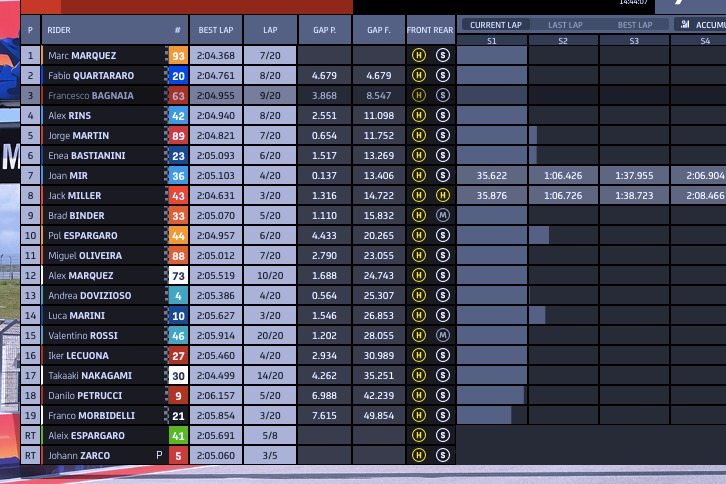The height and width of the screenshot is (484, 726).
Task: Click the FRONT REAR column header
Action: click(x=430, y=30)
